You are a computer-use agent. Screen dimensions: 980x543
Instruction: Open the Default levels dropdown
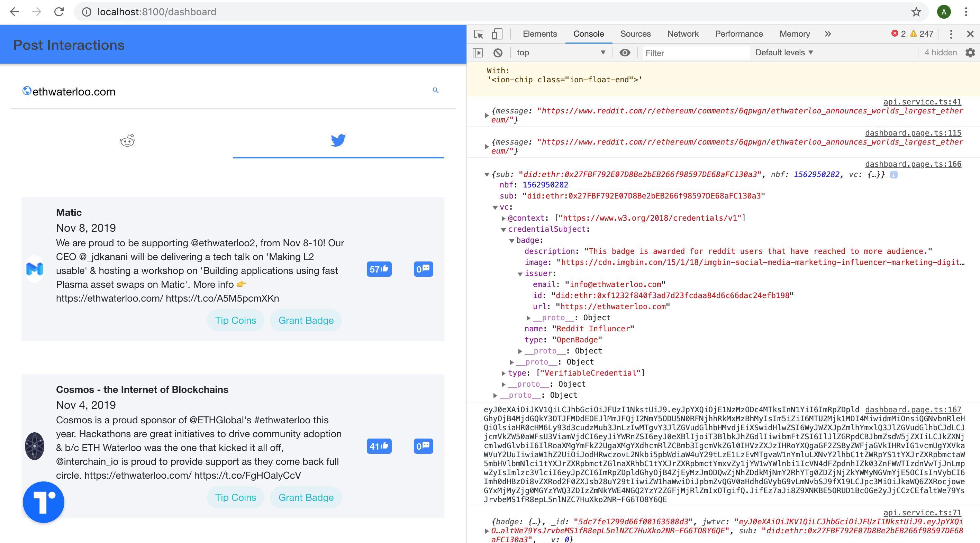point(784,53)
